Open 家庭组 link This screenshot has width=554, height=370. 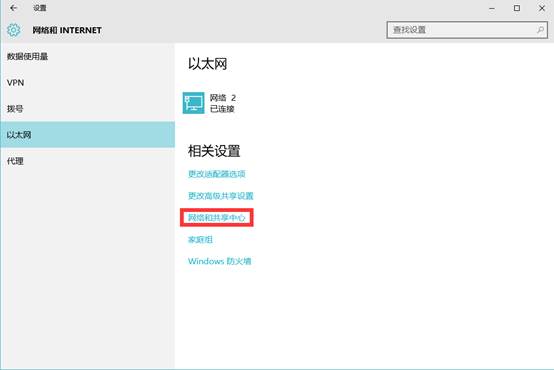(x=200, y=240)
